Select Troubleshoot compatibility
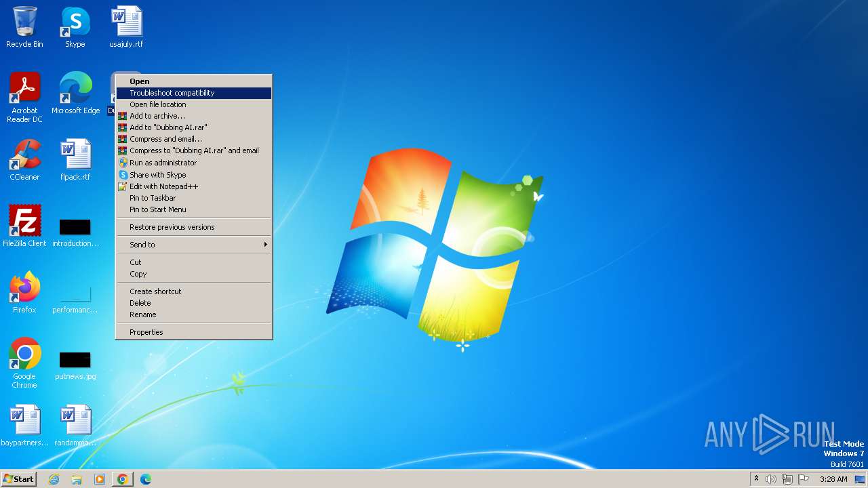This screenshot has height=488, width=868. coord(194,93)
